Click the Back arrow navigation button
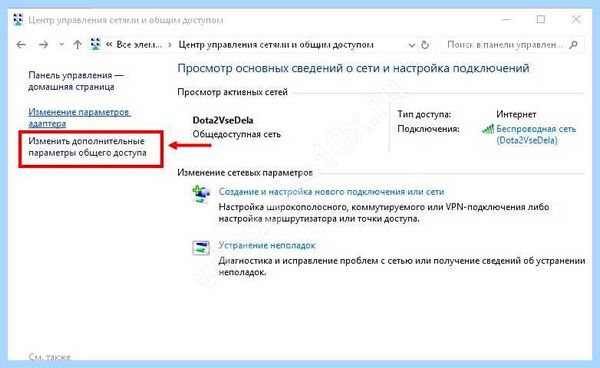 tap(21, 45)
